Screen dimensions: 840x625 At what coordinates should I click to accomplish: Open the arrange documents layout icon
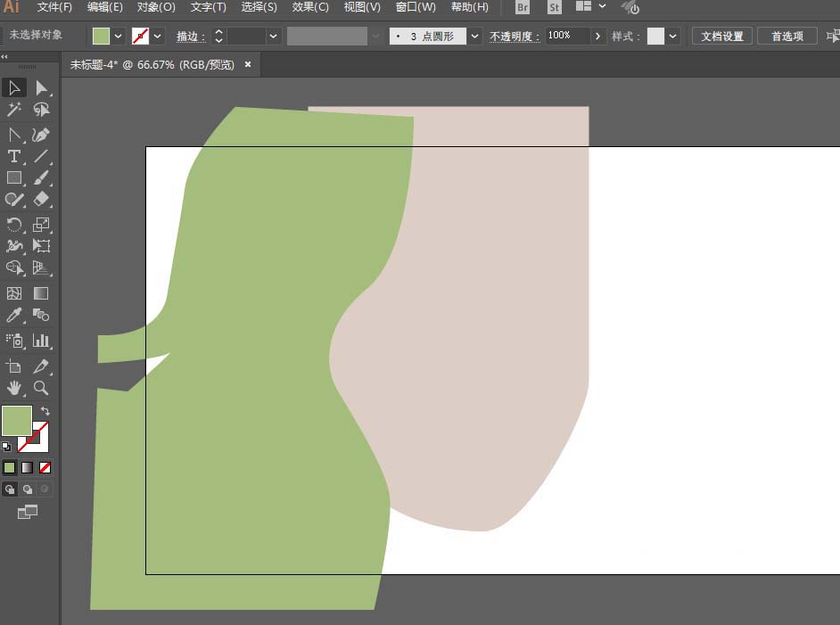click(x=583, y=6)
